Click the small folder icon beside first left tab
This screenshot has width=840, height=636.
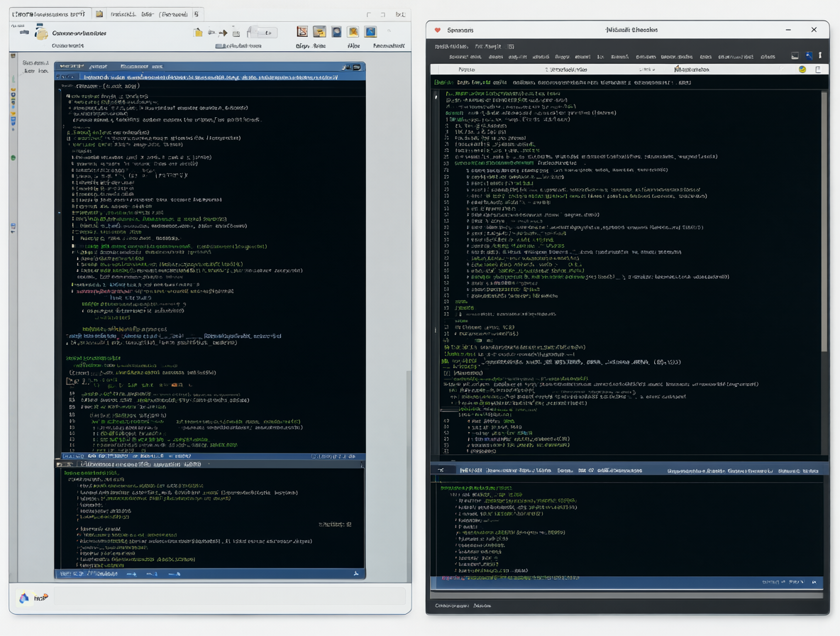[x=99, y=14]
